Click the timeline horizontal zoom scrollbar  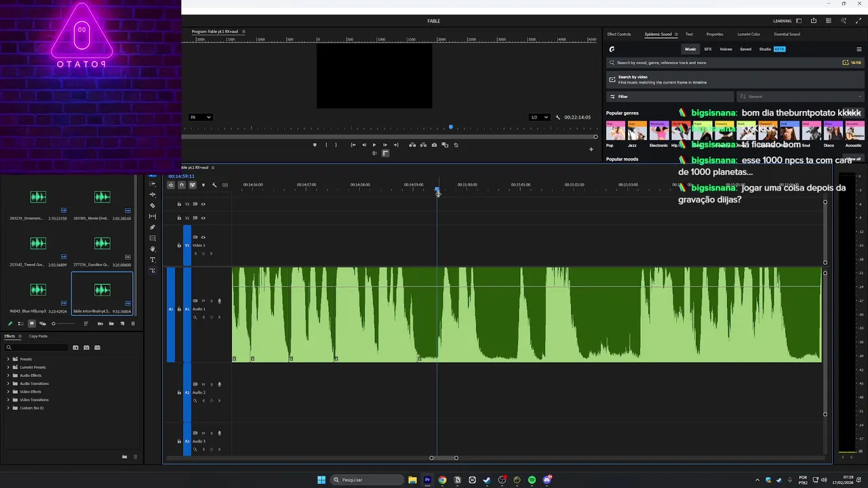tap(443, 458)
